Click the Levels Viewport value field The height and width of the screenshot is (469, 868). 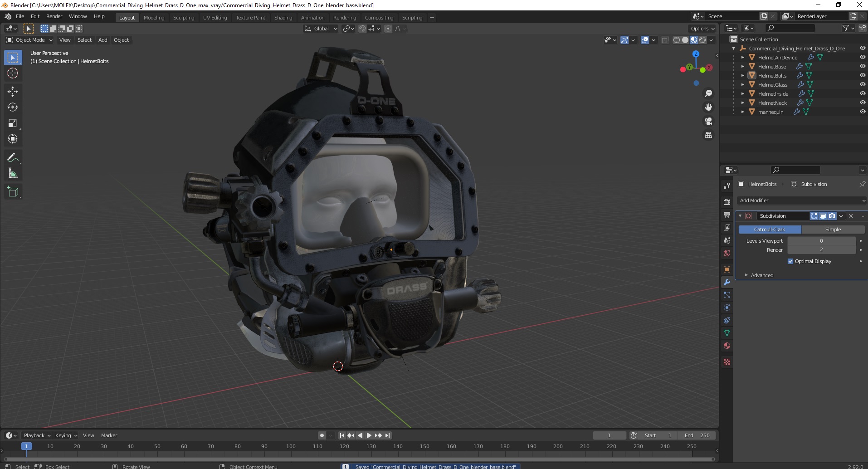(821, 241)
